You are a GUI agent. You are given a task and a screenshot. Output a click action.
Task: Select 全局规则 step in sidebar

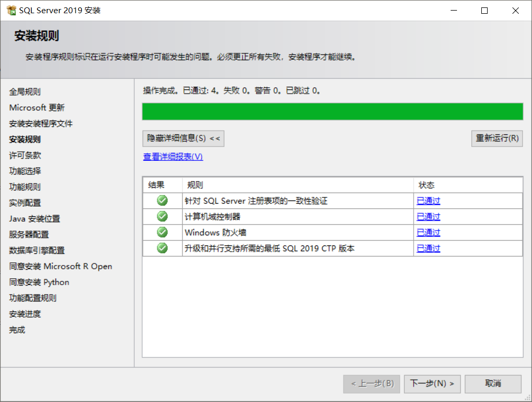tap(25, 92)
